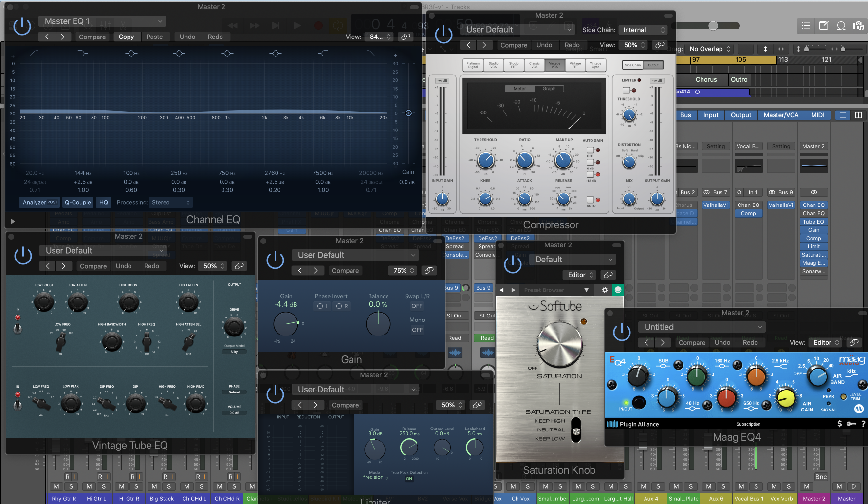Toggle True Peak Detection ON in Limiter

(409, 479)
